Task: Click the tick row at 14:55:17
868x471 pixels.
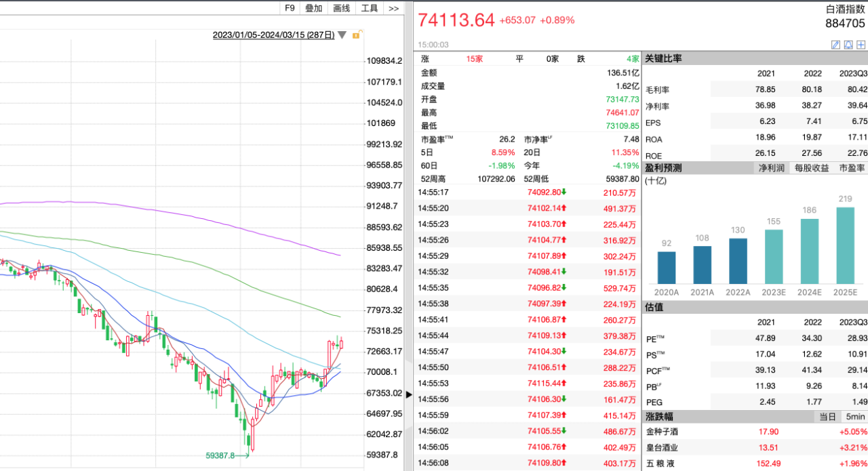Action: click(x=528, y=192)
